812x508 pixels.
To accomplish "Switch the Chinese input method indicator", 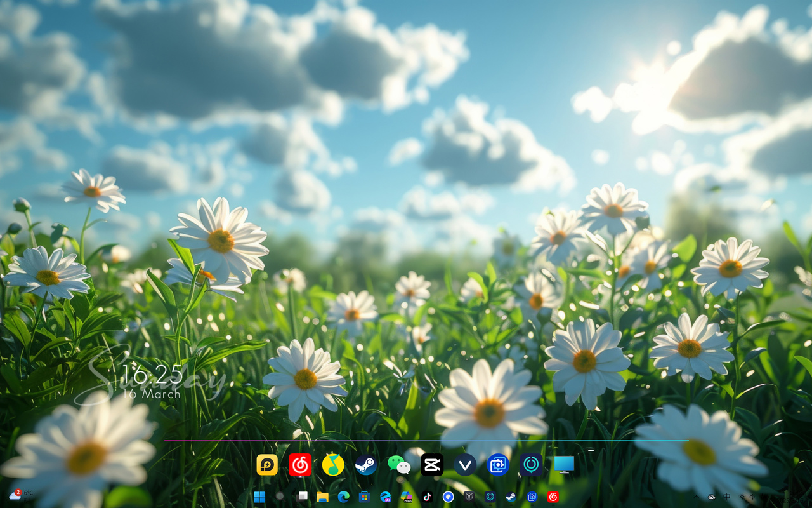I will click(x=727, y=497).
